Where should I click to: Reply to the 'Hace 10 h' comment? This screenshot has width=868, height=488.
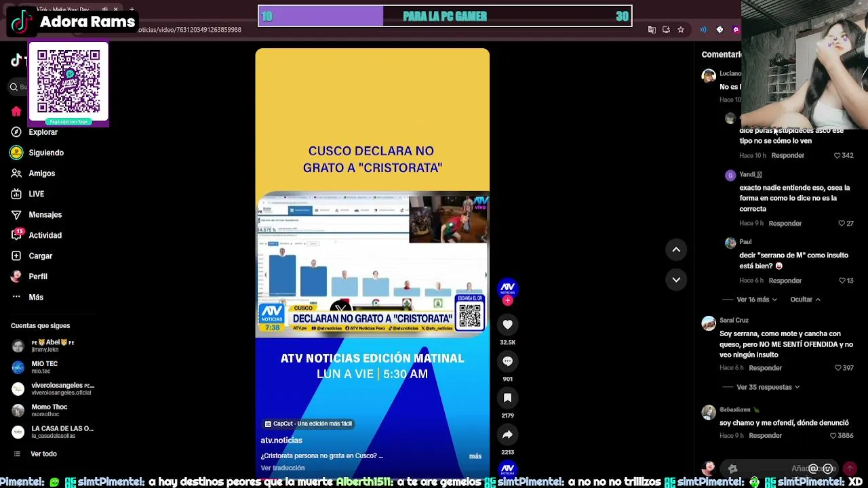[788, 156]
